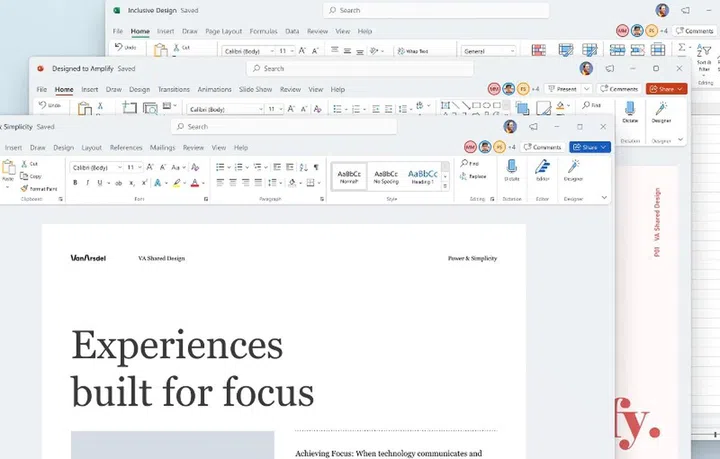Screen dimensions: 720x459
Task: Align text right in Word
Action: [x=246, y=183]
